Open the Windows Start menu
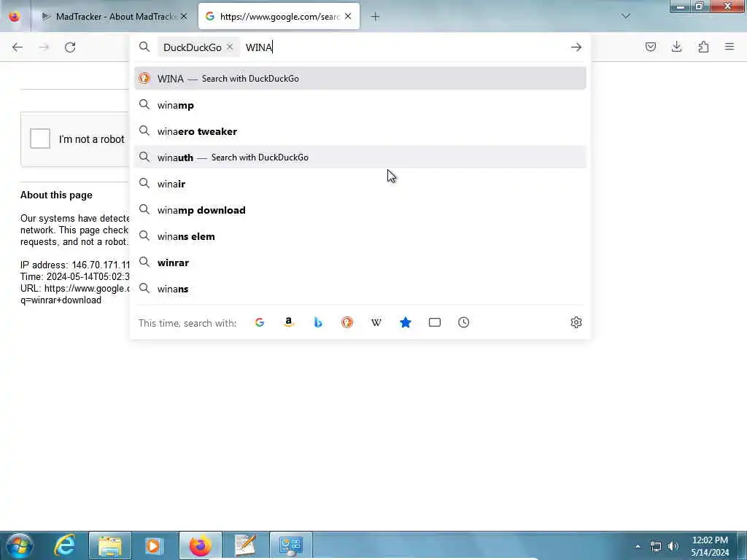 click(x=19, y=545)
